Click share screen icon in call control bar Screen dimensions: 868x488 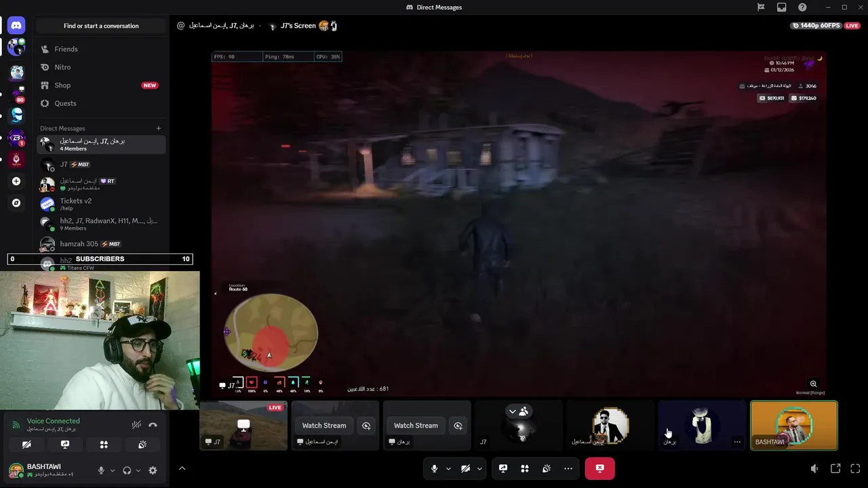[503, 468]
